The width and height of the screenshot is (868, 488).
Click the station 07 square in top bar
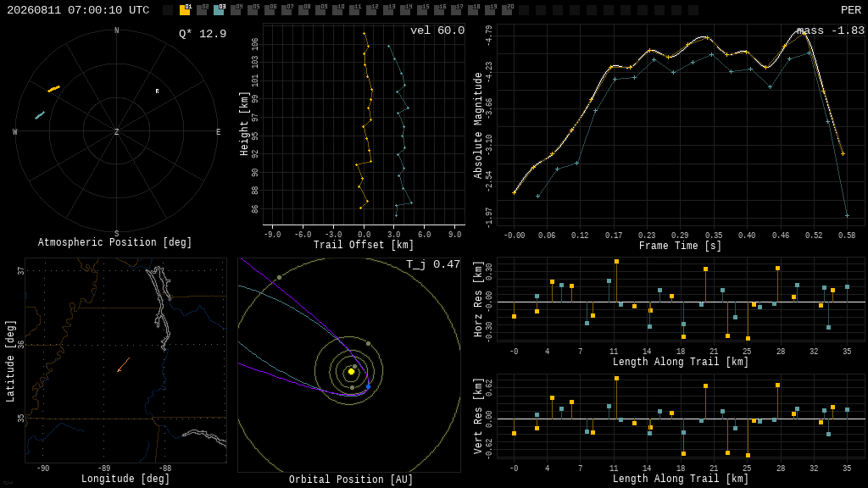287,9
